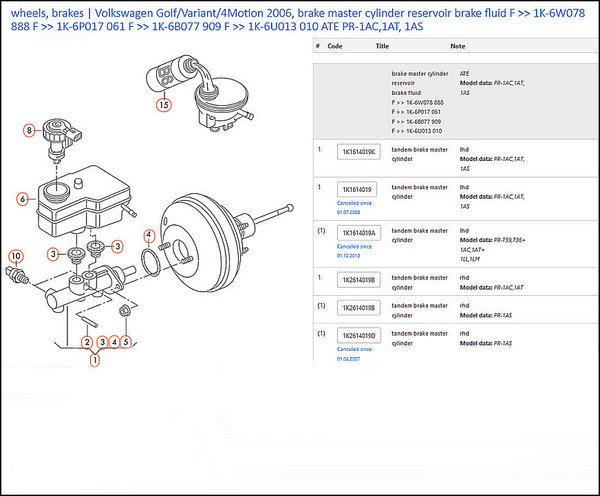Select callout 2 in the bottom callout row
This screenshot has height=496, width=600.
coord(88,341)
